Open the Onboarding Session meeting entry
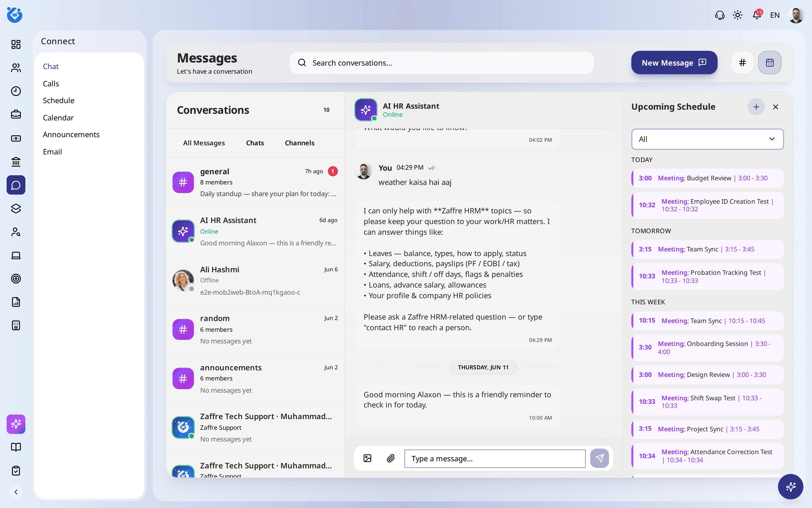The image size is (812, 508). [707, 348]
